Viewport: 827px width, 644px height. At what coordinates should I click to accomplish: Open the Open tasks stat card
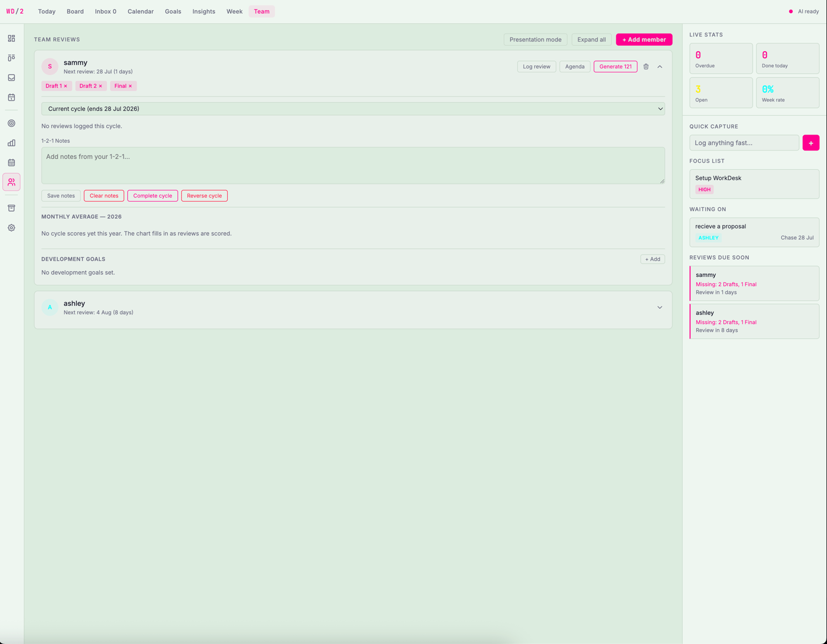point(721,93)
